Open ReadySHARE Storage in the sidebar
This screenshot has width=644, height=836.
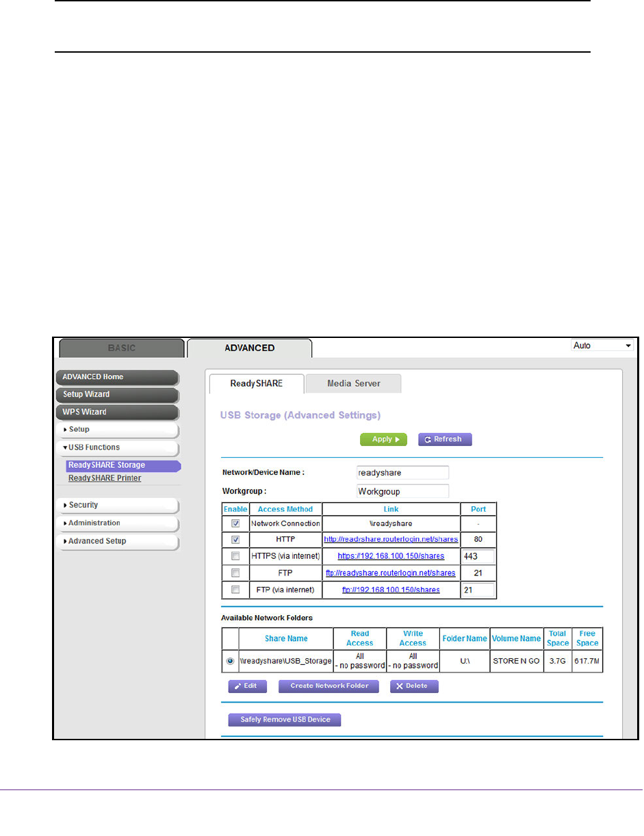click(123, 465)
